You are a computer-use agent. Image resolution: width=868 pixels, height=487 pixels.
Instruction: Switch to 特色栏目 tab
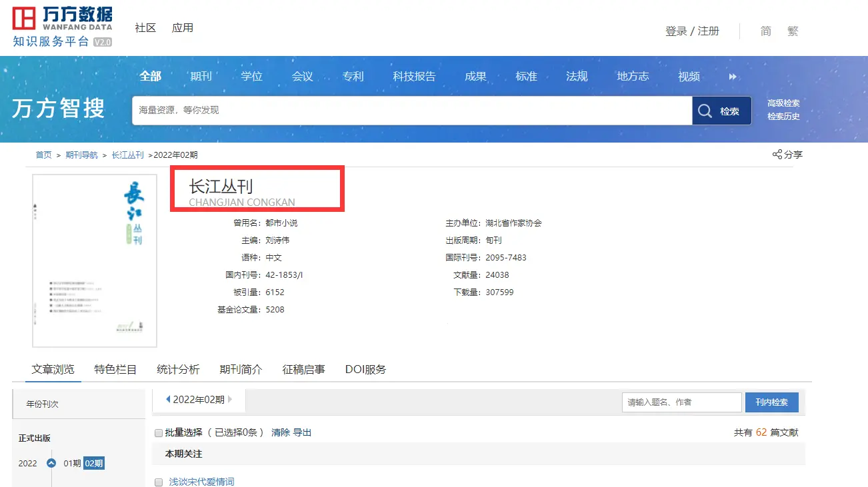tap(115, 369)
